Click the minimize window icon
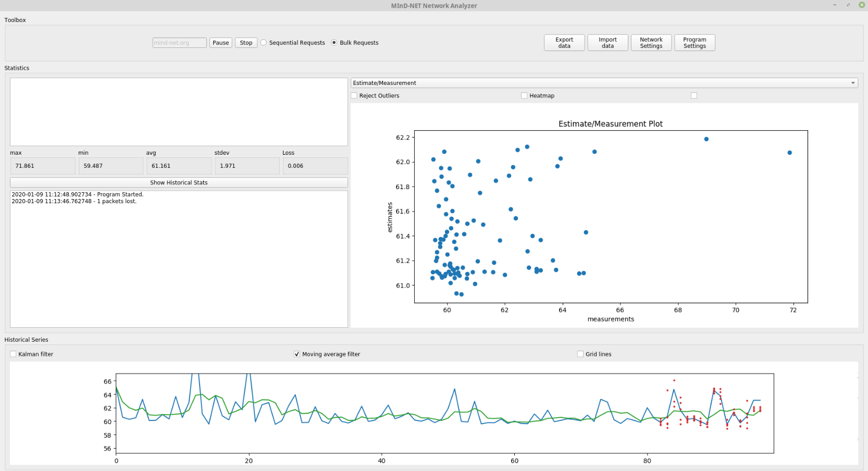Viewport: 868px width, 471px height. point(835,5)
